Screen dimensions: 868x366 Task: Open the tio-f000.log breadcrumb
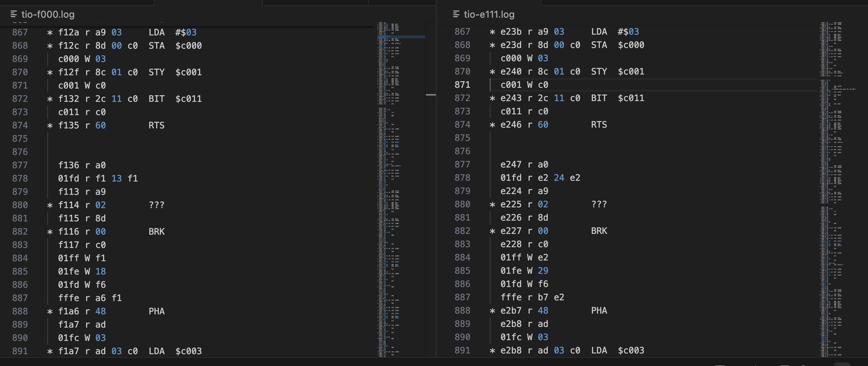(x=48, y=14)
